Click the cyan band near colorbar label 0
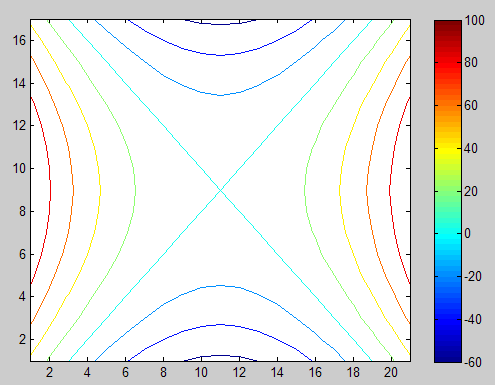 448,234
